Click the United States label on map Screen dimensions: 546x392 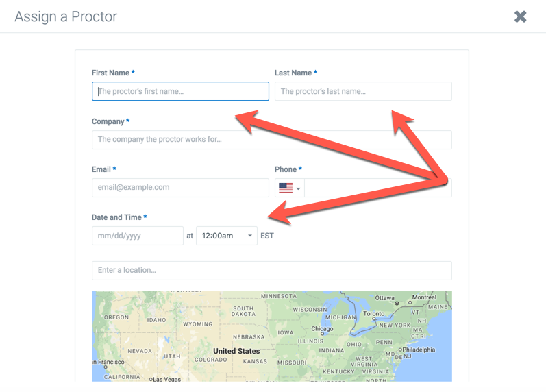point(236,351)
